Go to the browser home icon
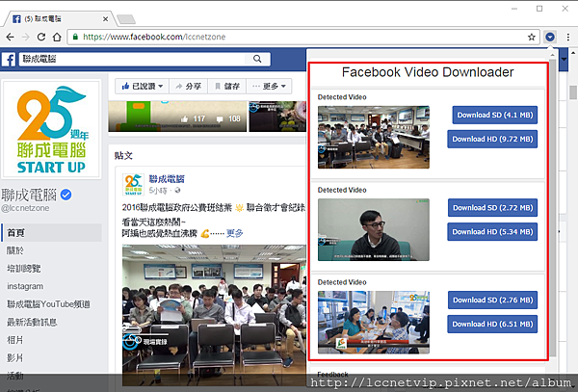This screenshot has width=578, height=392. (57, 37)
